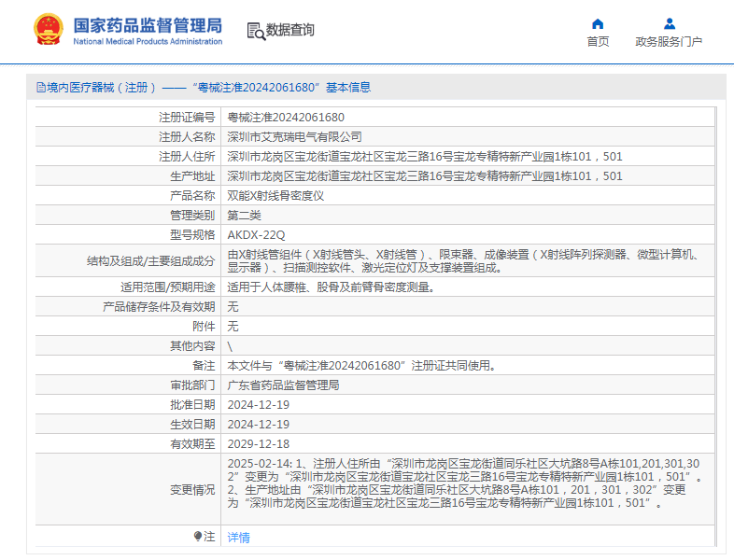
Task: Click the 注册人名称 label
Action: (x=187, y=137)
